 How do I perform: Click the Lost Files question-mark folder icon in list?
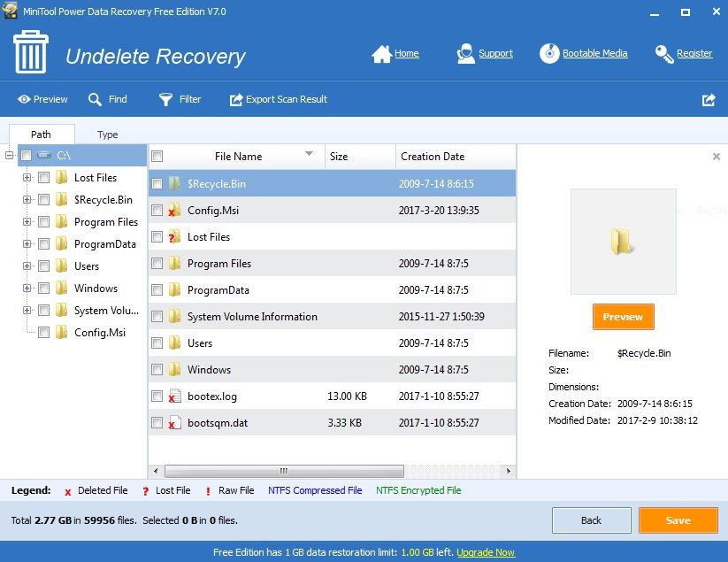pos(174,237)
